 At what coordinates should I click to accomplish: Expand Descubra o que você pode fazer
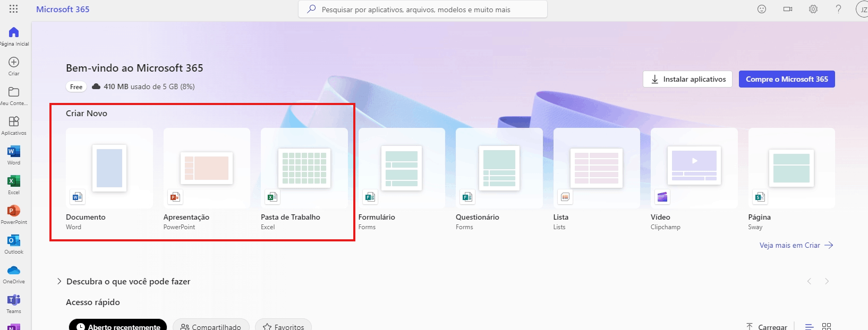point(123,281)
